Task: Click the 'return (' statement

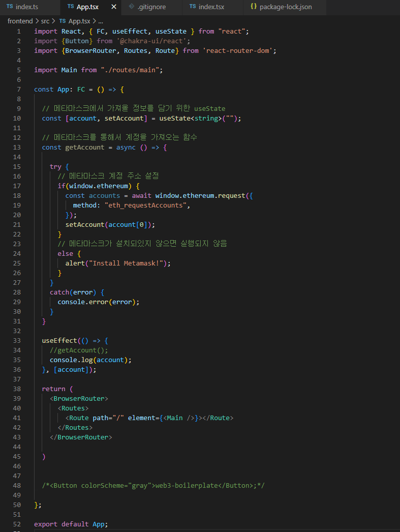Action: pos(57,389)
